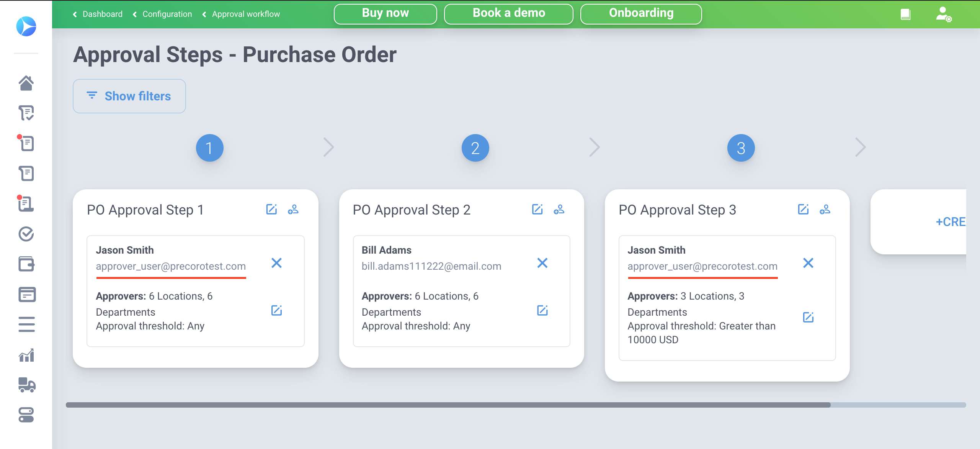The width and height of the screenshot is (980, 449).
Task: Open the knowledge book icon
Action: [905, 15]
